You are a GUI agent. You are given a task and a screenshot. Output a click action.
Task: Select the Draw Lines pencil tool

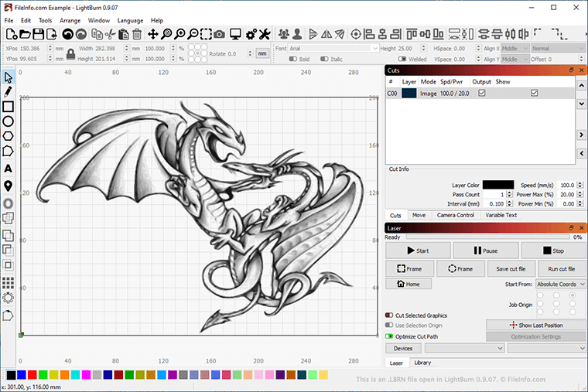8,91
